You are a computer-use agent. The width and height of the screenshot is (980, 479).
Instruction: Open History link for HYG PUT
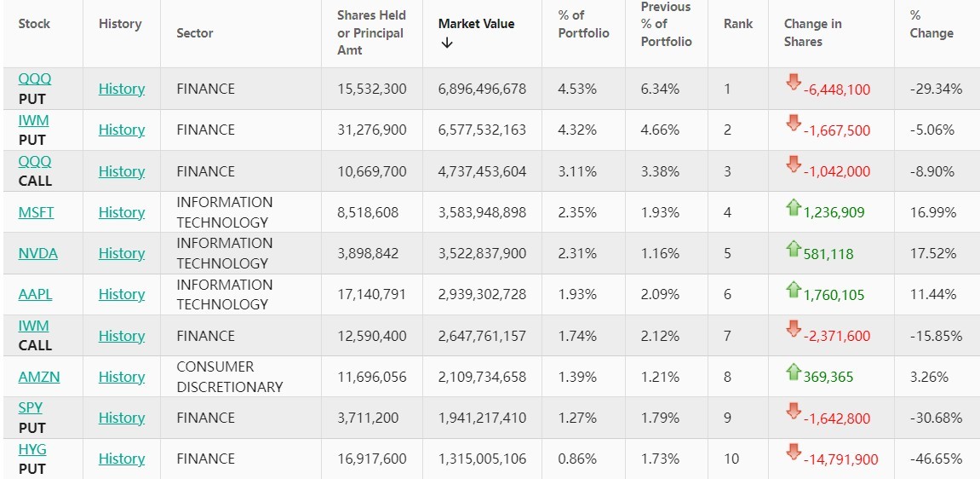122,459
